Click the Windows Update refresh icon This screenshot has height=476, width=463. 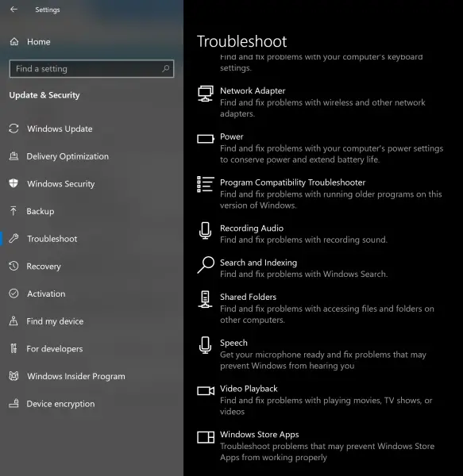14,129
